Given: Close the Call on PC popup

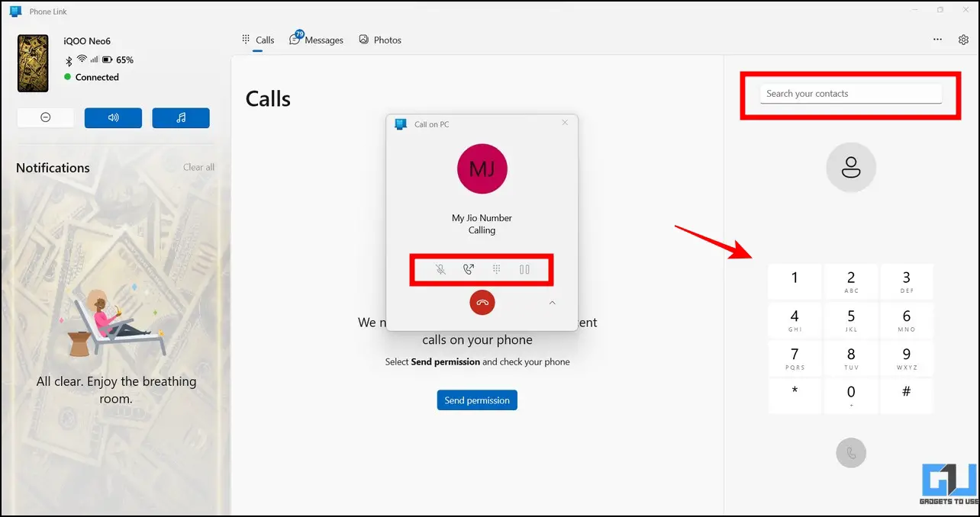Looking at the screenshot, I should (x=565, y=123).
